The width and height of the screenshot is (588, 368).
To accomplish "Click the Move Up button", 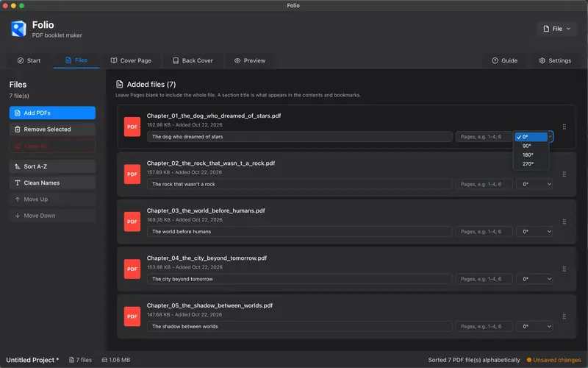I will 52,199.
